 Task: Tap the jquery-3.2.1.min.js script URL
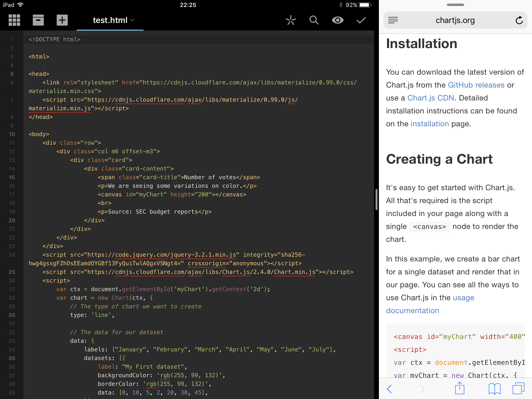point(161,255)
